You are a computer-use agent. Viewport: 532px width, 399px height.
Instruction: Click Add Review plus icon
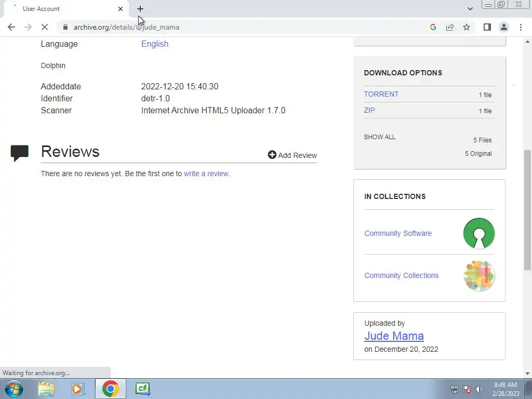272,155
